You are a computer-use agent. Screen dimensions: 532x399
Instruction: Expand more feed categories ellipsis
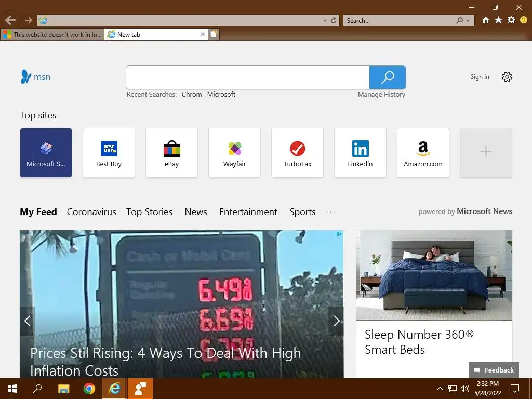point(331,212)
